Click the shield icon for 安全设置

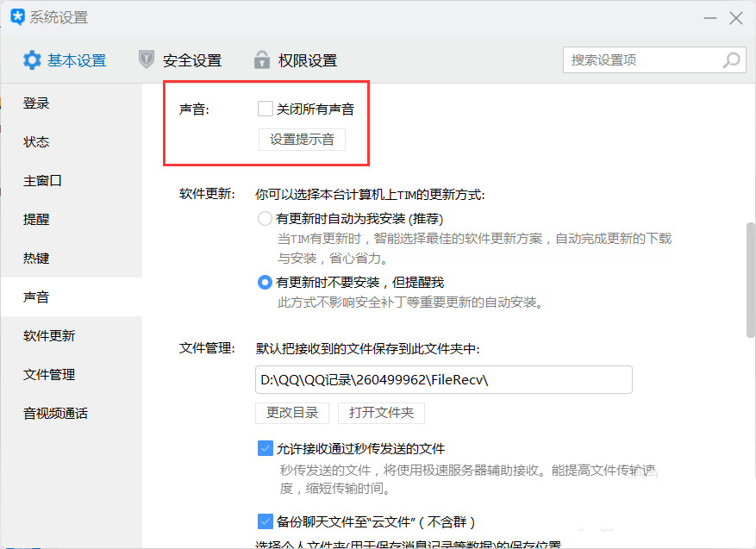[147, 60]
